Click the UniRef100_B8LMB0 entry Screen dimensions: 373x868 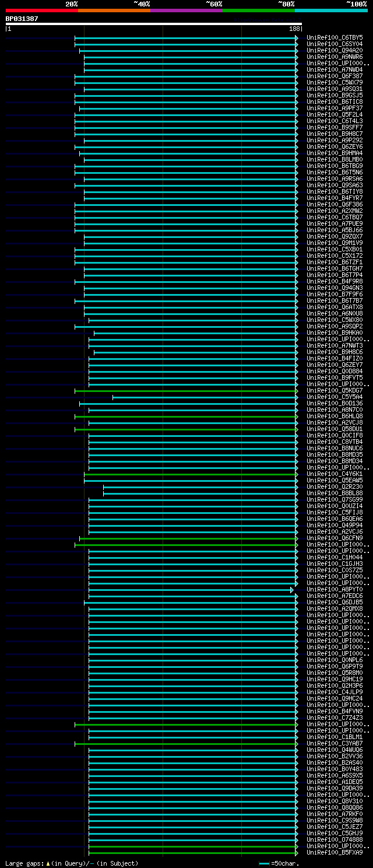coord(335,160)
